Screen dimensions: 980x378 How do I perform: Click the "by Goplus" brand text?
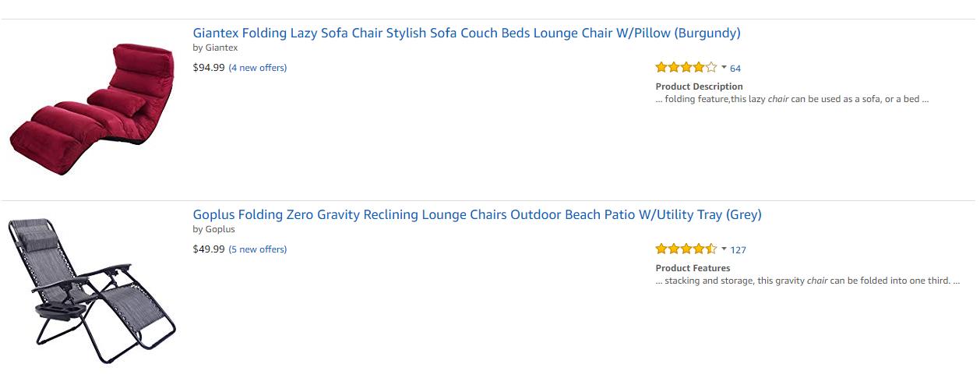click(213, 230)
